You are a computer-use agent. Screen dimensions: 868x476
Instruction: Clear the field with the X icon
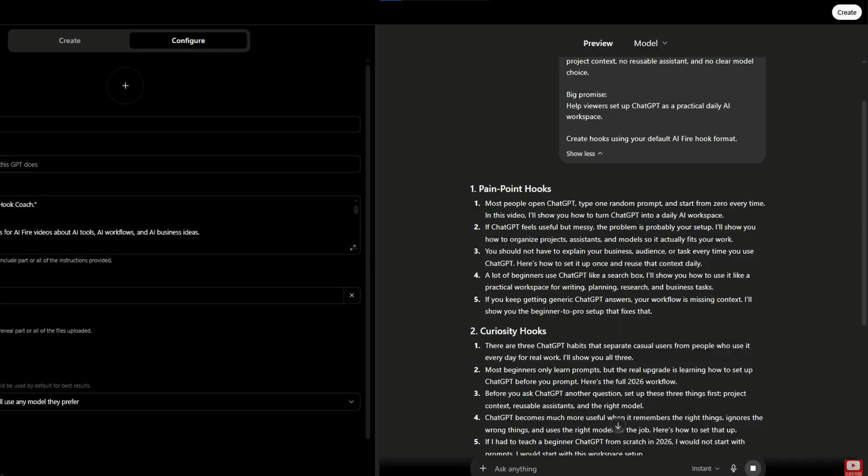coord(352,295)
